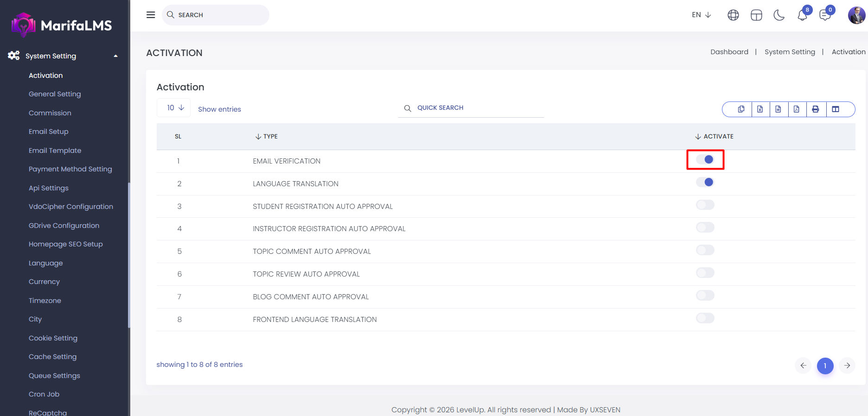Viewport: 868px width, 416px height.
Task: Open the EN language dropdown
Action: click(x=701, y=15)
